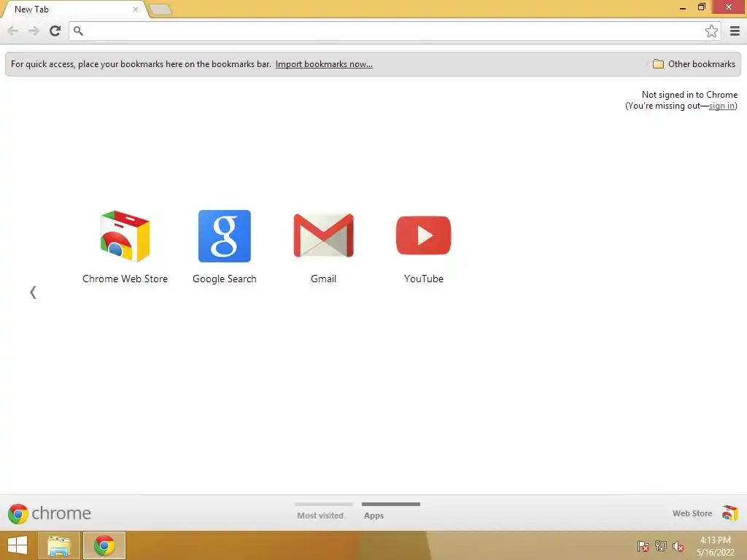Image resolution: width=747 pixels, height=560 pixels.
Task: Click the Google Search label text
Action: pos(225,279)
